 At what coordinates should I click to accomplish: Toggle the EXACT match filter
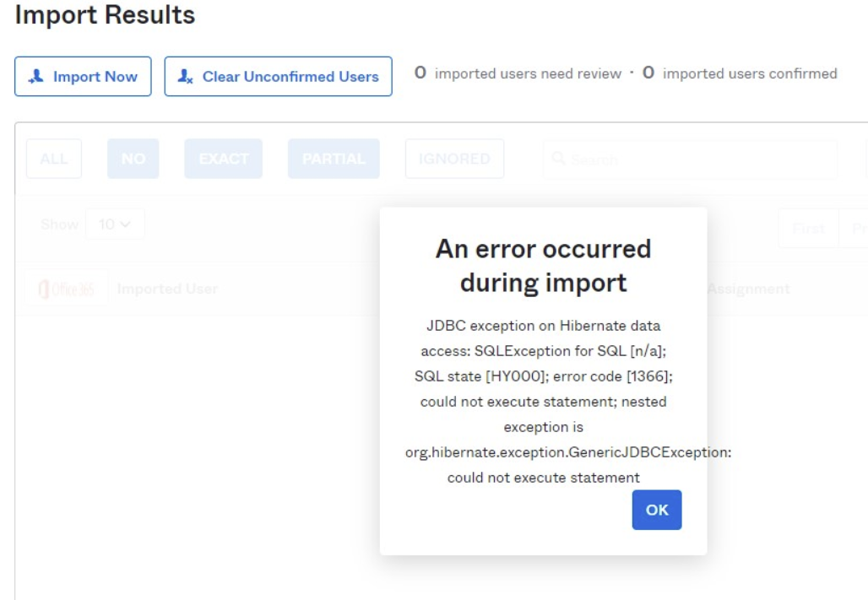click(223, 159)
